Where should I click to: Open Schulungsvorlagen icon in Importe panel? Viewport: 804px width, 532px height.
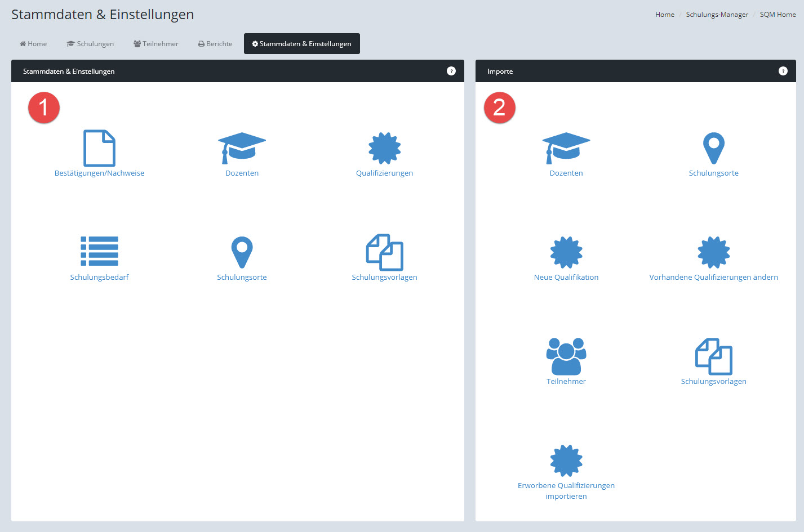tap(713, 356)
